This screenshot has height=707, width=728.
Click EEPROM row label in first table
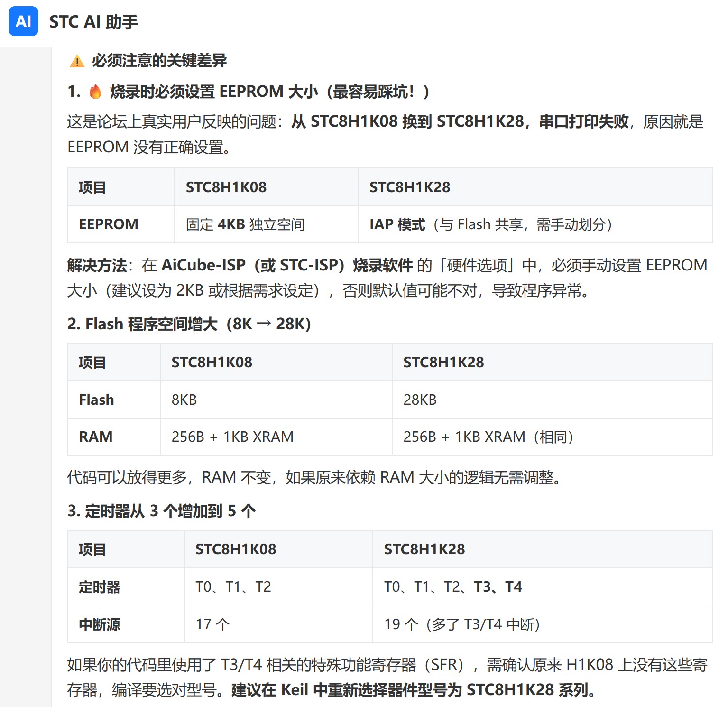(109, 224)
